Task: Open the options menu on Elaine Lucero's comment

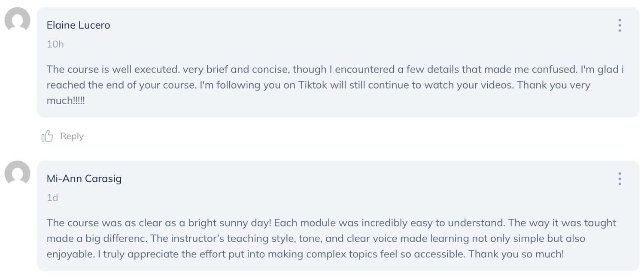Action: [x=620, y=25]
